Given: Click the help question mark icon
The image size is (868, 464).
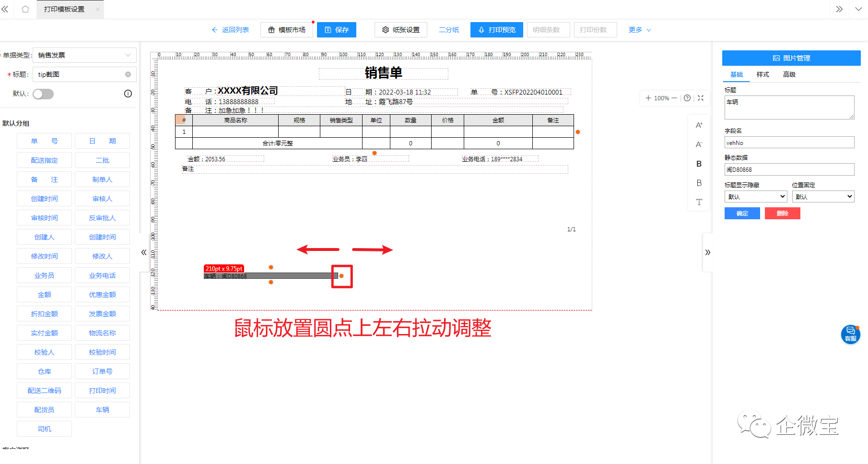Looking at the screenshot, I should 687,98.
